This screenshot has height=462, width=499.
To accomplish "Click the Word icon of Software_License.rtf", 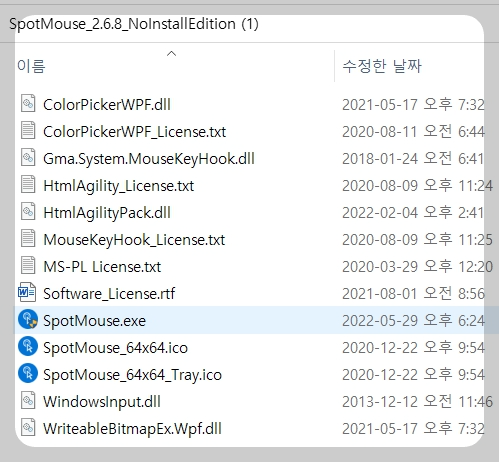I will pos(27,292).
